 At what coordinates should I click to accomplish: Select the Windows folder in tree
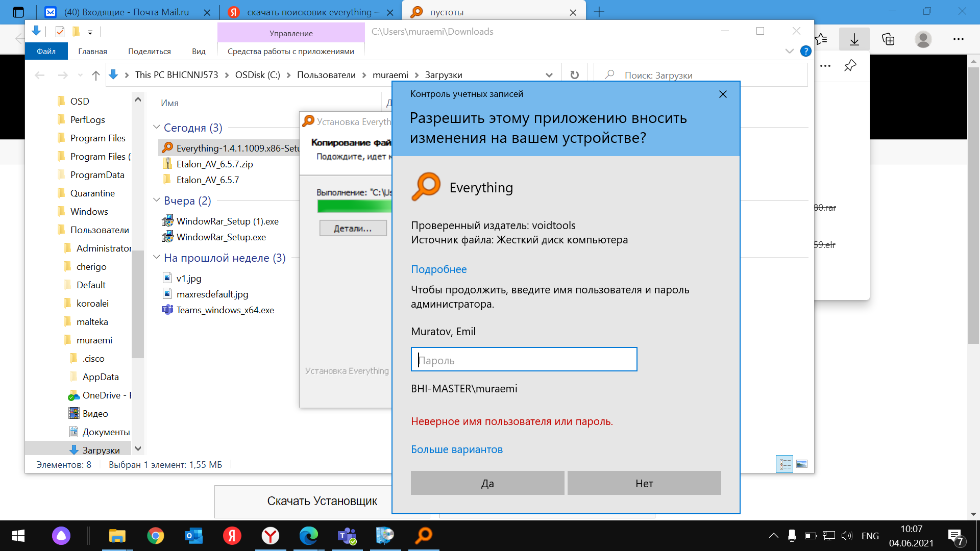[x=89, y=212]
